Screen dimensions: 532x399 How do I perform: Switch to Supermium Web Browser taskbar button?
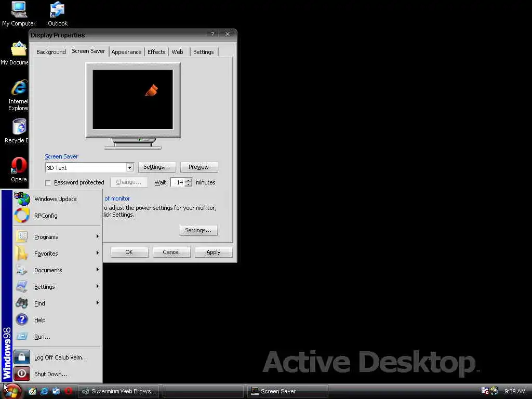click(x=119, y=391)
